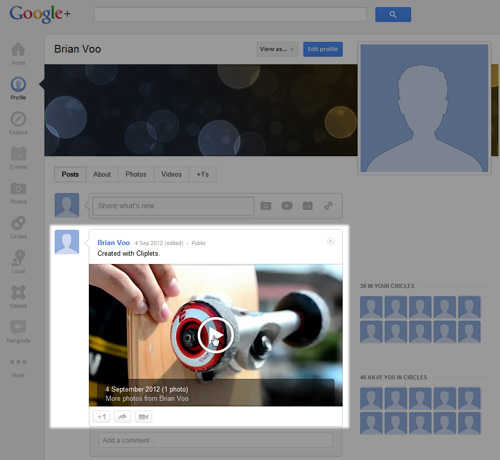Add a photo using the camera icon in the share box
The width and height of the screenshot is (500, 460).
pos(266,206)
